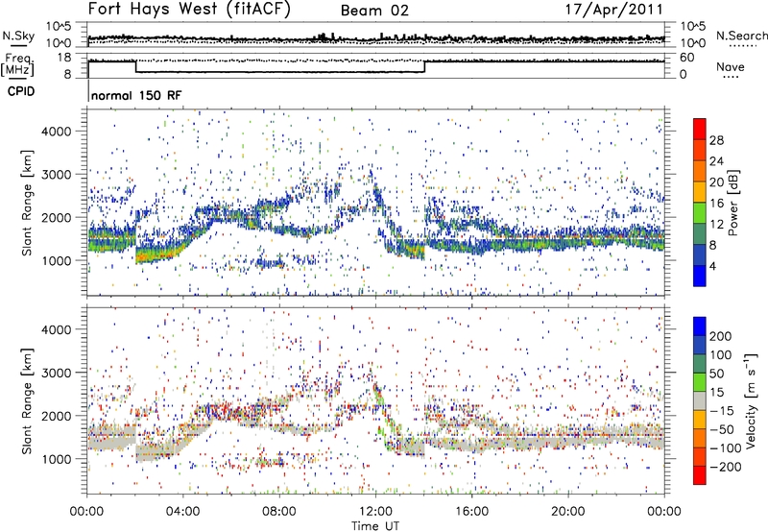Click the Power colorbar segment between 20 and 24
This screenshot has height=532, width=768.
(x=700, y=171)
